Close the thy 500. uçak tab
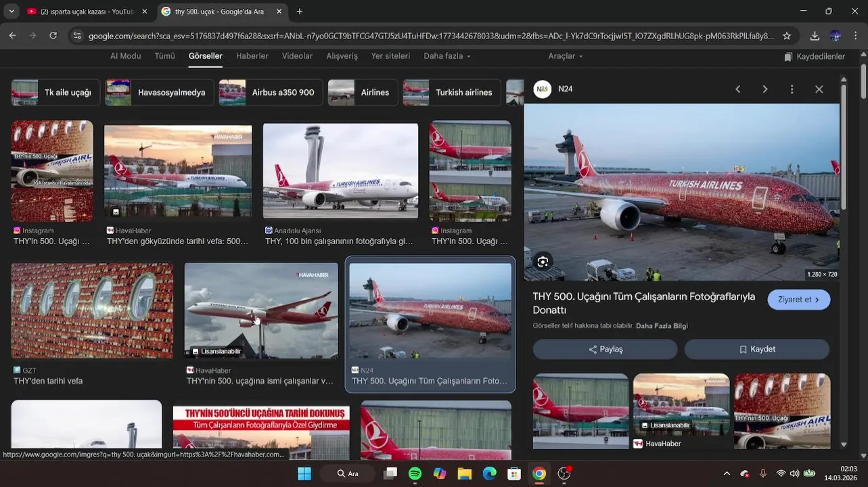This screenshot has height=487, width=868. point(279,11)
